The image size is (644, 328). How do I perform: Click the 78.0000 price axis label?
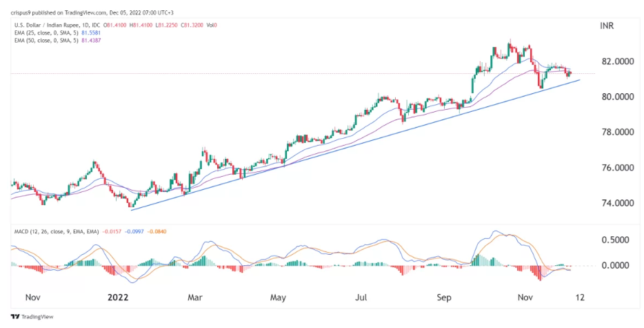[616, 132]
